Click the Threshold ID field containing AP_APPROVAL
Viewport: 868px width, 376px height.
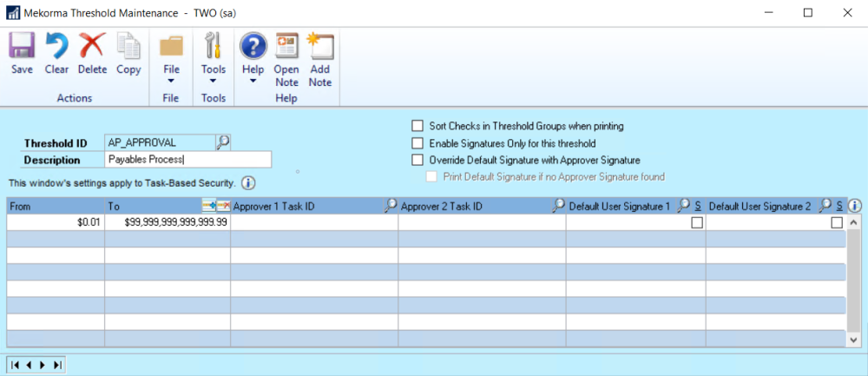[160, 143]
